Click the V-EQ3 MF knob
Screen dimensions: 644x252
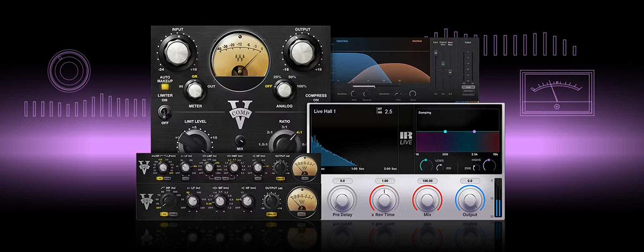point(219,201)
